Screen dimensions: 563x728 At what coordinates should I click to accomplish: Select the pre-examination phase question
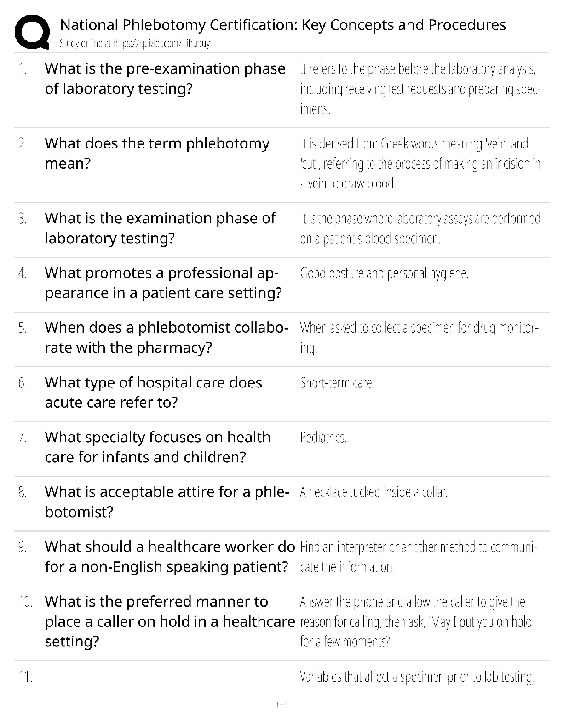pyautogui.click(x=165, y=79)
